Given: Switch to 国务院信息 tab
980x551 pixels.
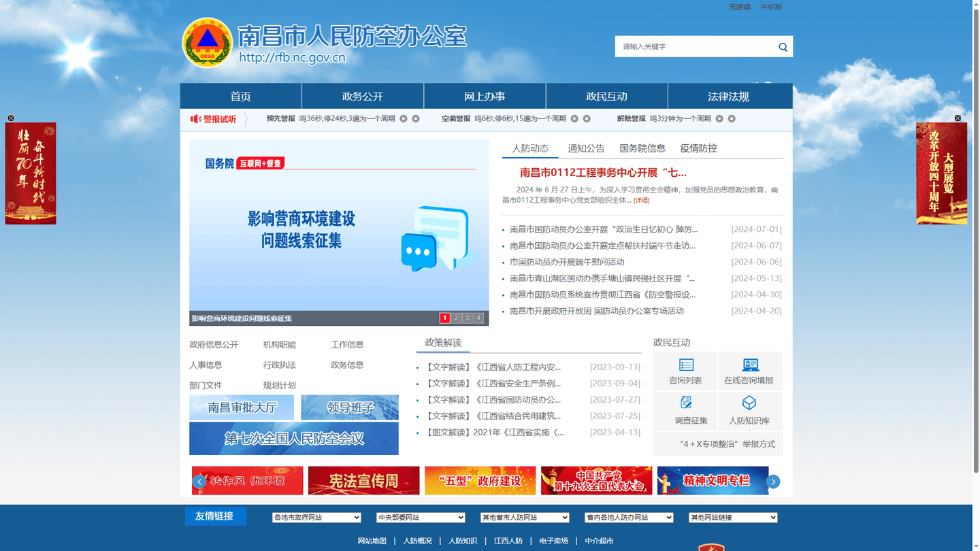Looking at the screenshot, I should [642, 148].
